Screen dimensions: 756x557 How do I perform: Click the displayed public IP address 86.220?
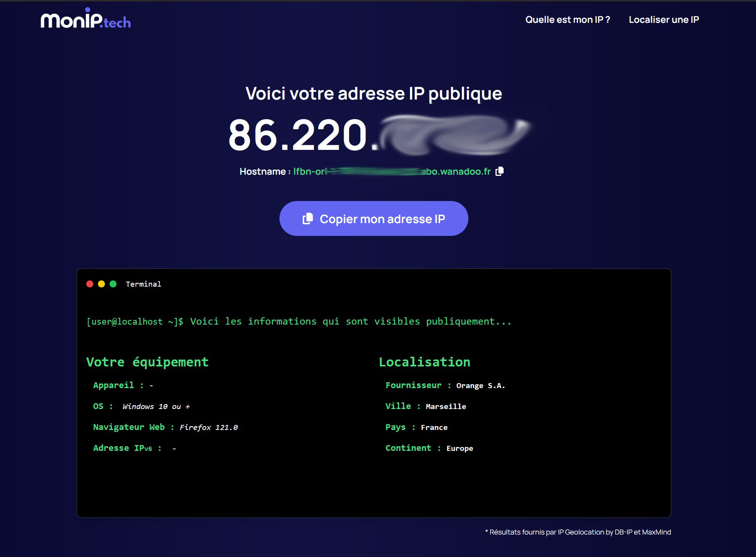point(297,135)
